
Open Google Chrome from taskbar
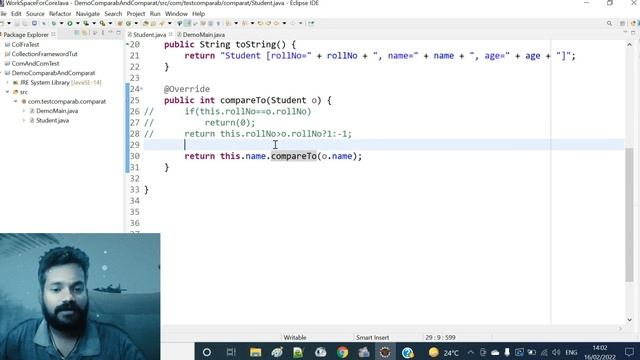(342, 352)
